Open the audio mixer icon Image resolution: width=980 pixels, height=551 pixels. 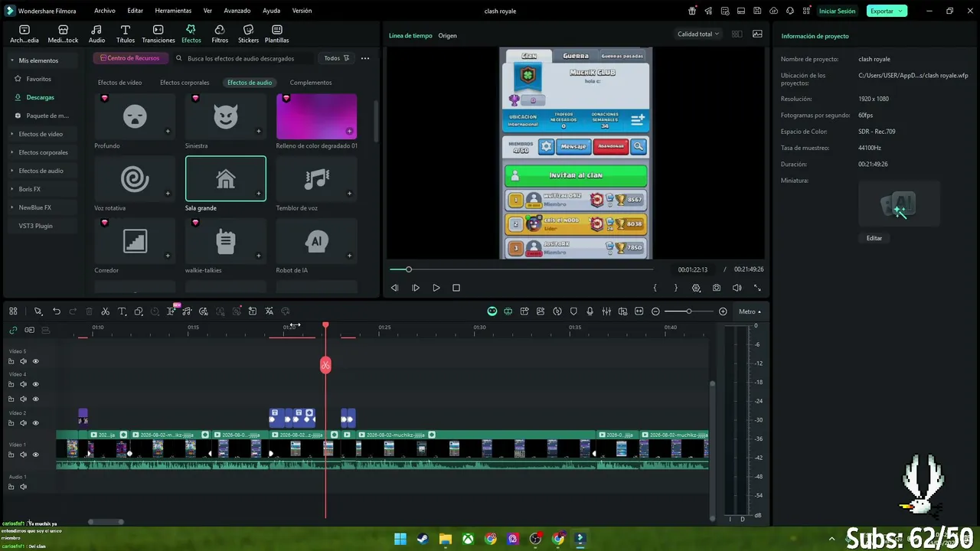[606, 311]
